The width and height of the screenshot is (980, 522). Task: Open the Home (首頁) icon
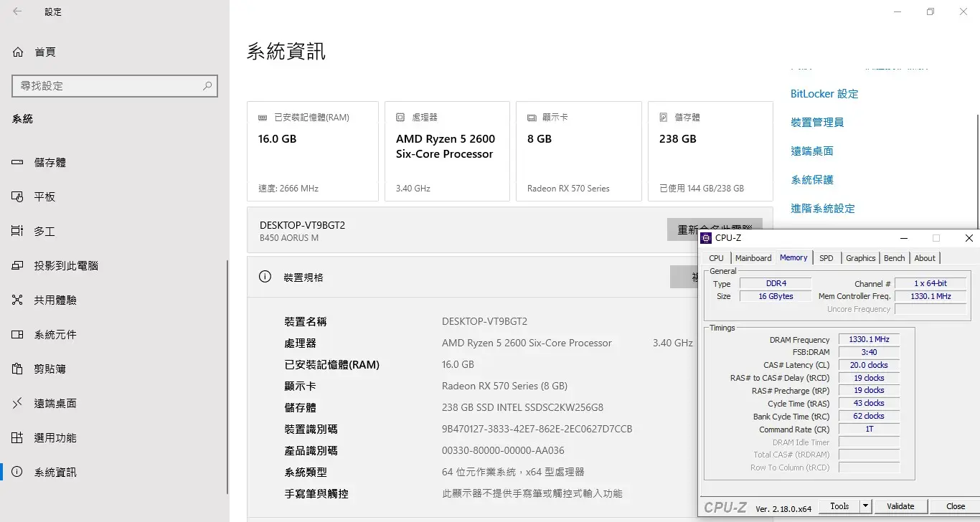click(x=18, y=52)
